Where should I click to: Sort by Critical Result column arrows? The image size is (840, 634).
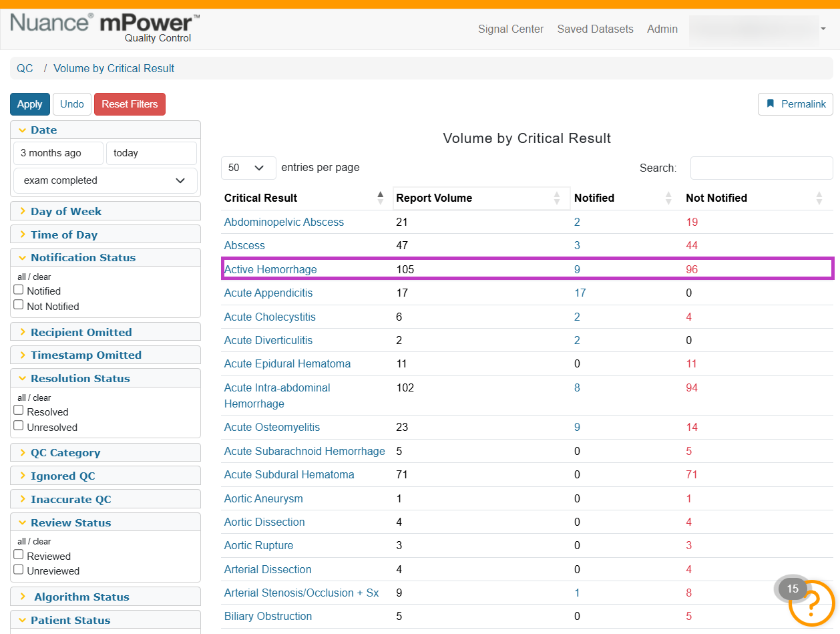point(381,198)
